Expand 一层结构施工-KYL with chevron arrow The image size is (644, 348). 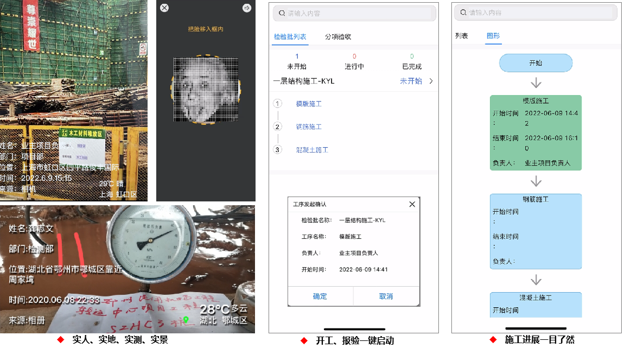[431, 81]
